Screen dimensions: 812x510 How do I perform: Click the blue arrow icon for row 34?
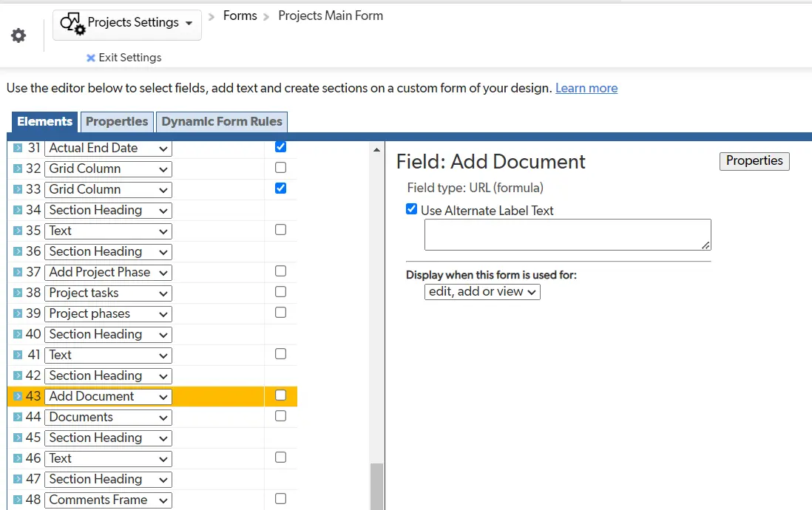point(18,210)
